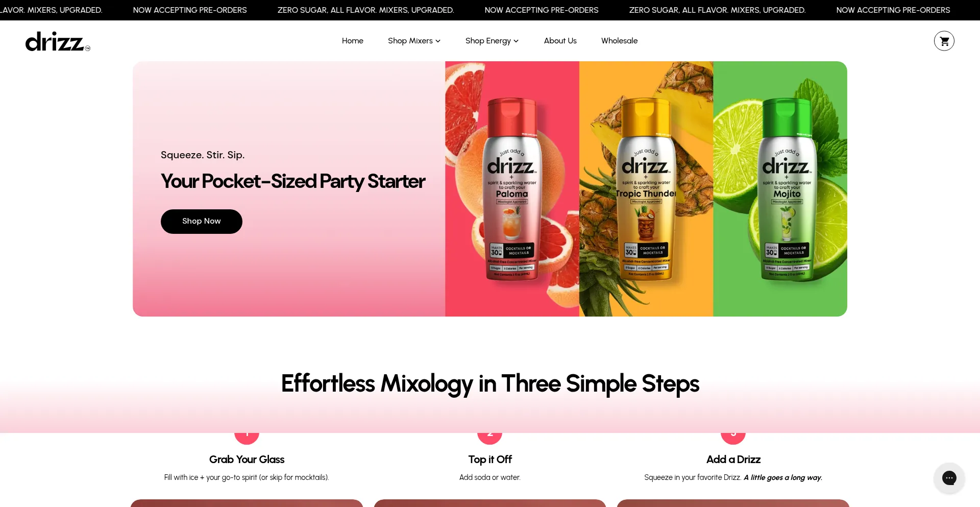Click the drizz logo in header
980x507 pixels.
click(58, 41)
